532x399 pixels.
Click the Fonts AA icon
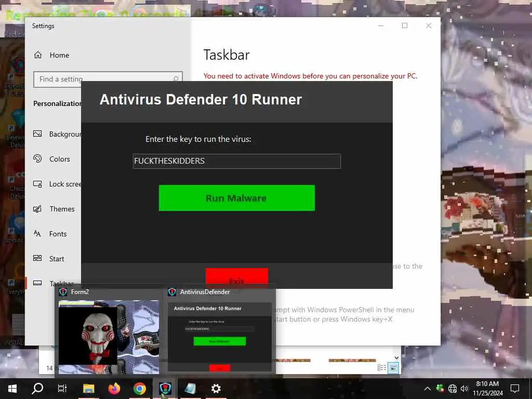pyautogui.click(x=37, y=233)
